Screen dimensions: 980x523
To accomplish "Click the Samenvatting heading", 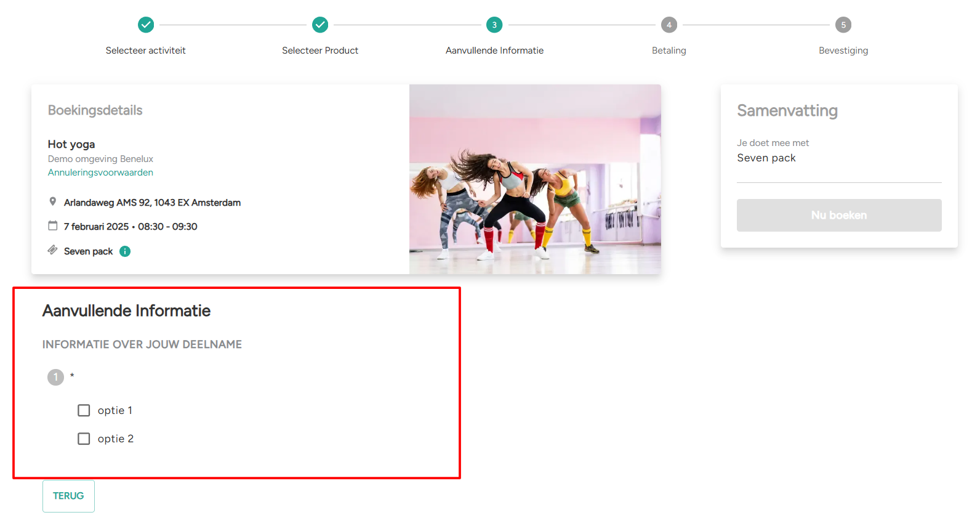I will pos(787,111).
